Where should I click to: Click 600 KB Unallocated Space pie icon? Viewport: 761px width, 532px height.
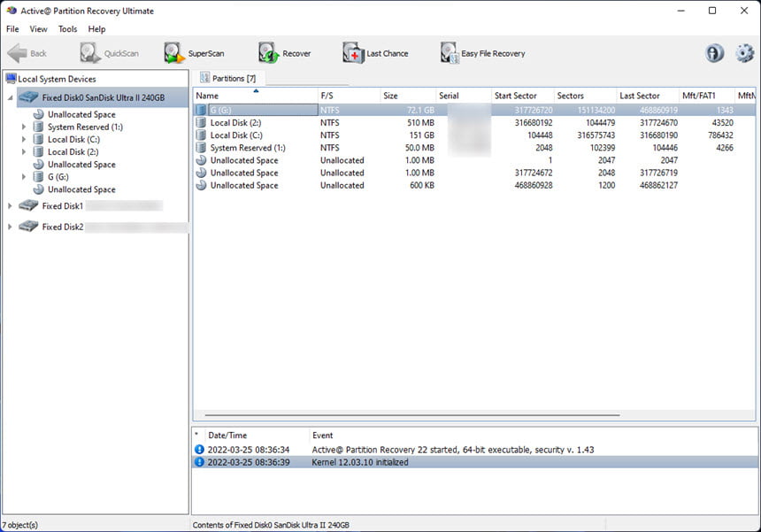201,185
